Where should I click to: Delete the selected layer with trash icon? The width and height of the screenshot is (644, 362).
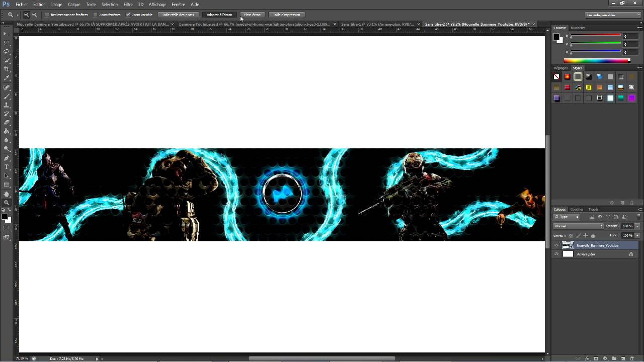632,358
